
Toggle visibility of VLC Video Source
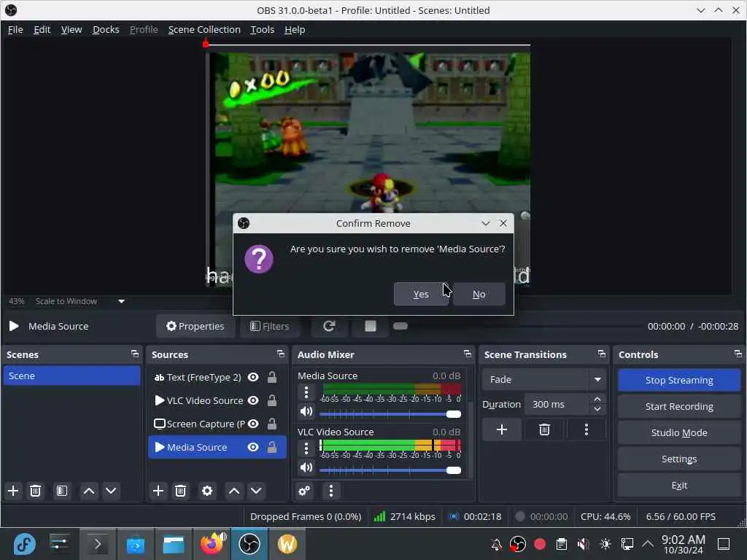(253, 400)
